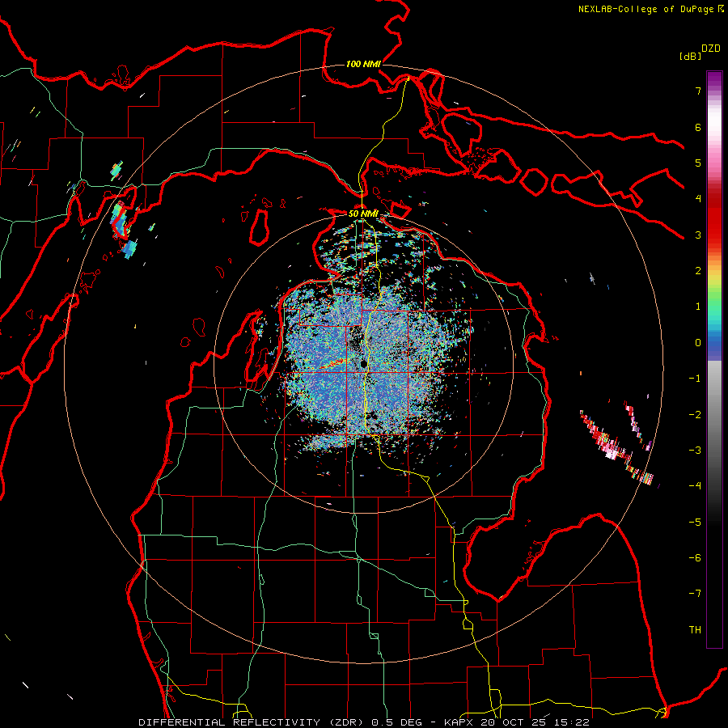Click the Differential Reflectivity KAPX caption
Screen dimensions: 728x728
364,722
